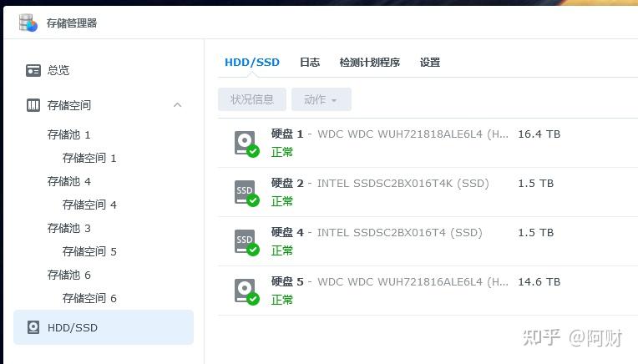Click the 存储管理器 window title
Image resolution: width=638 pixels, height=364 pixels.
tap(72, 23)
